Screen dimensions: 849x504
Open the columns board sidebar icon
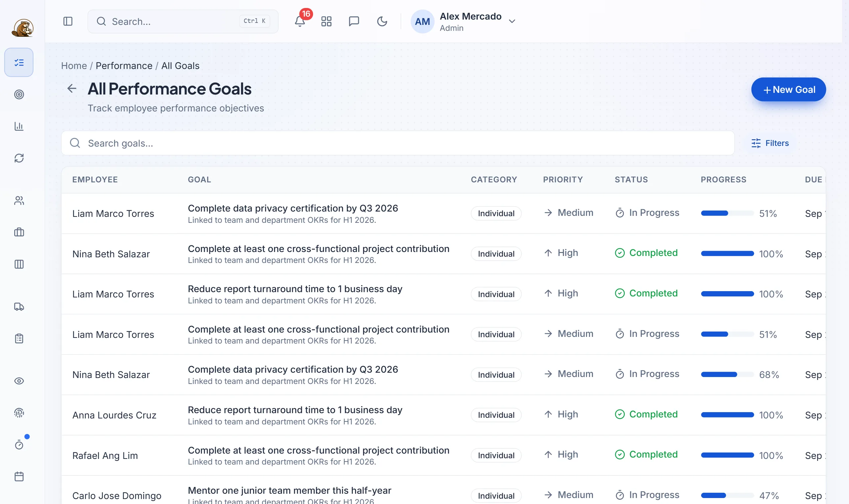click(19, 264)
